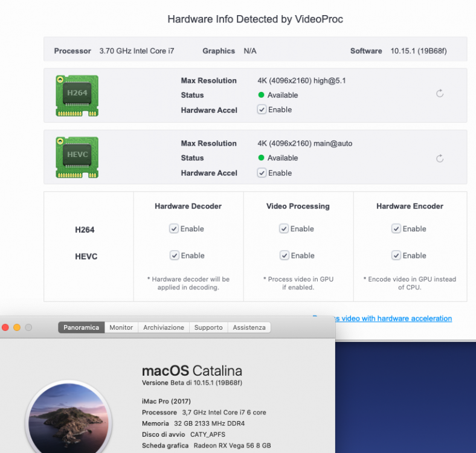Click the 'Hardware Encoder' column heading
Image resolution: width=476 pixels, height=453 pixels.
pos(410,206)
